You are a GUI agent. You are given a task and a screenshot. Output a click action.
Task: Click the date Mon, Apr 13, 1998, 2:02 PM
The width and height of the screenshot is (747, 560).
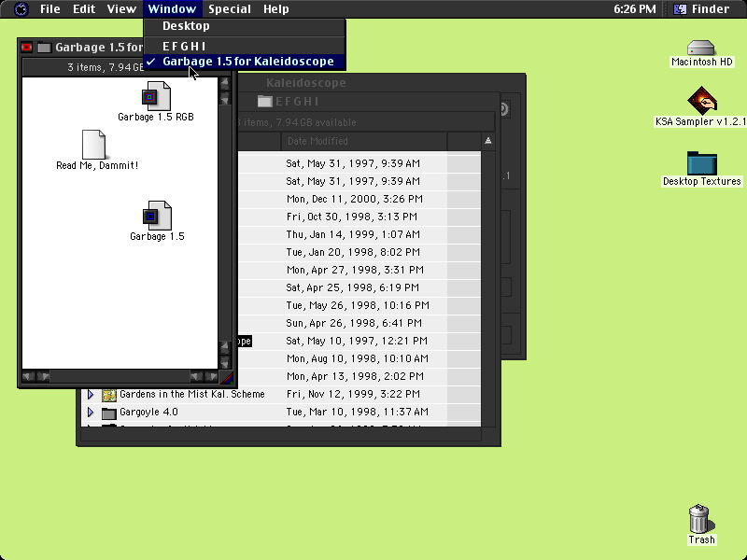355,376
